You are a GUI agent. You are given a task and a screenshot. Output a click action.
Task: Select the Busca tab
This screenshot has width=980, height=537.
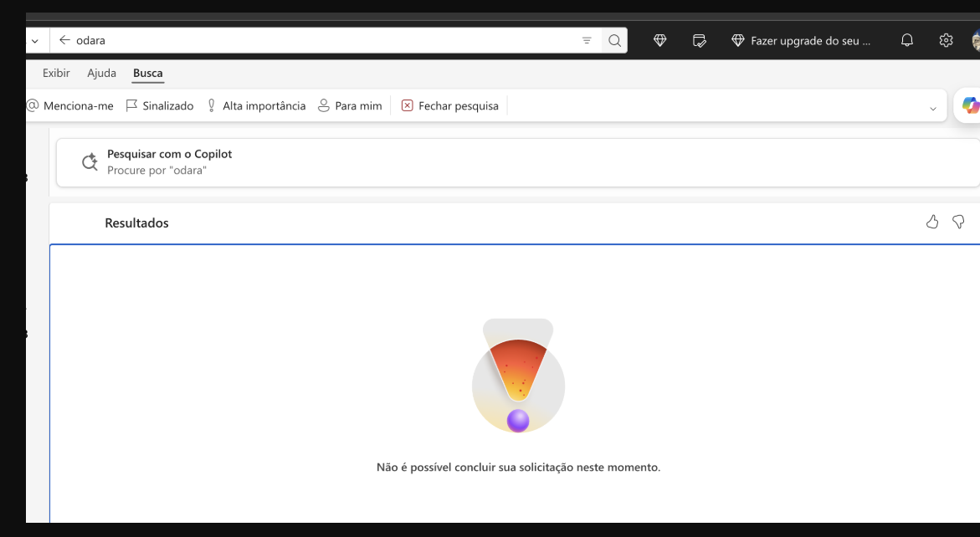point(148,73)
